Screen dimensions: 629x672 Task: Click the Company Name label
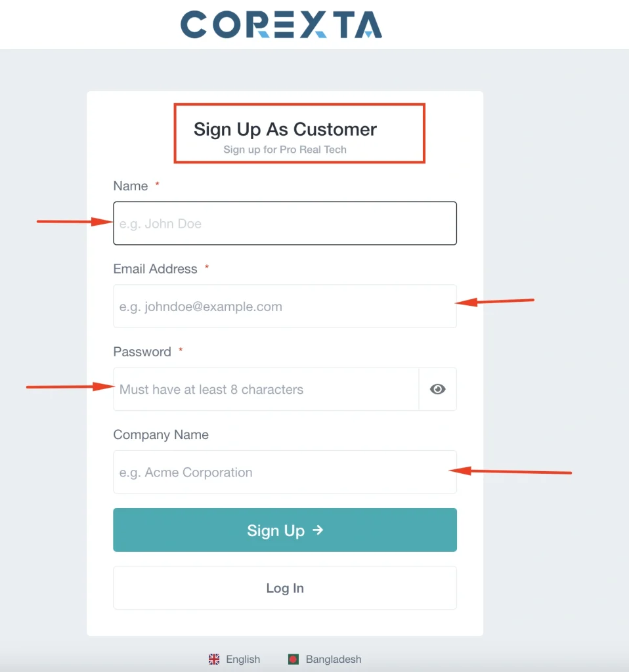tap(161, 435)
